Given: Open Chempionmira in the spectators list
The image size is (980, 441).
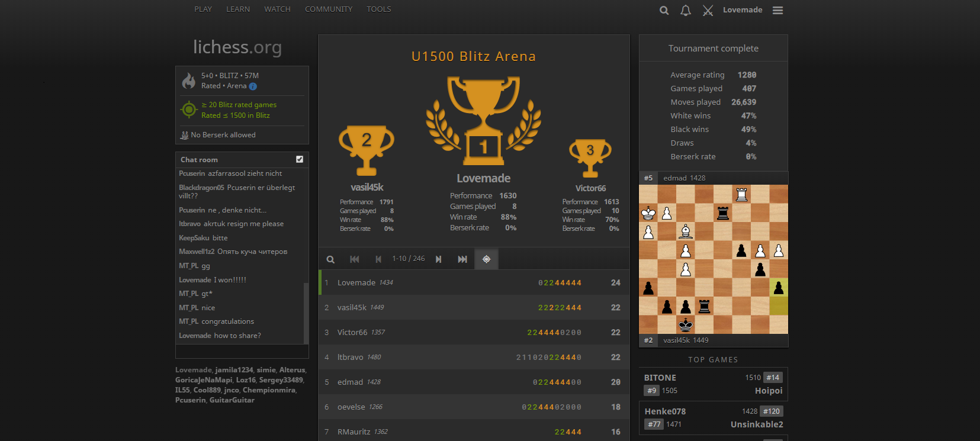Looking at the screenshot, I should point(269,390).
